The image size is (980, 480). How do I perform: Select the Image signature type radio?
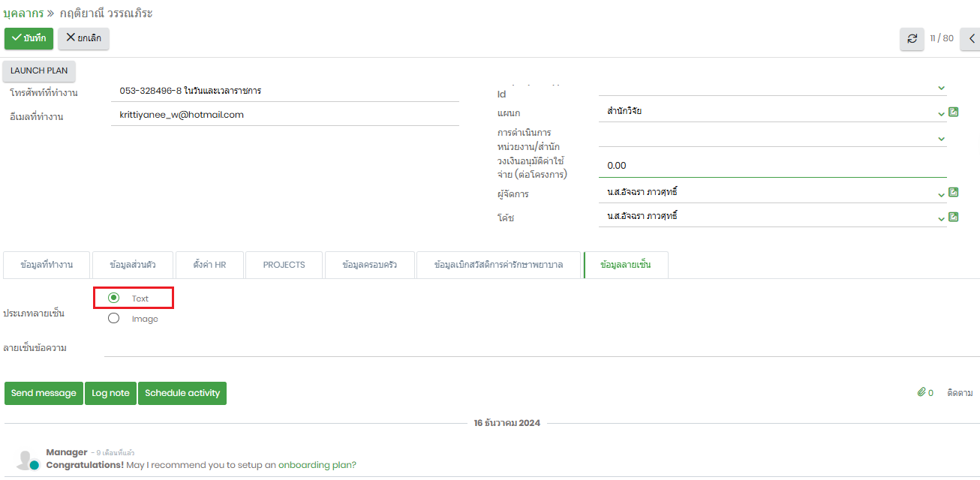(114, 318)
